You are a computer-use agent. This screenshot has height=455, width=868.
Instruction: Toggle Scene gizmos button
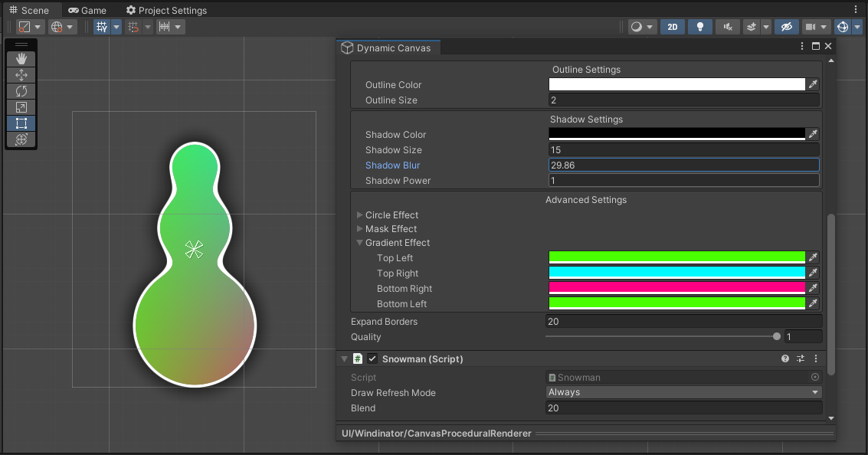coord(843,27)
